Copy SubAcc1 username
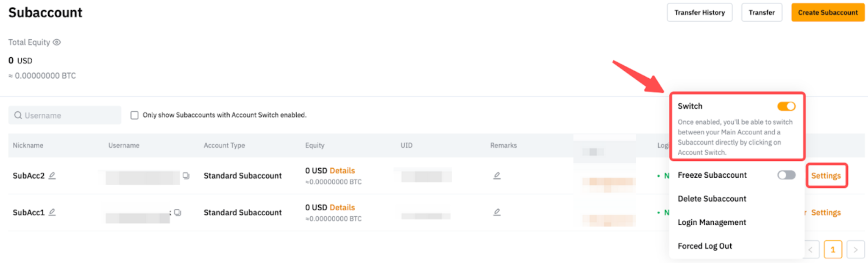 pyautogui.click(x=178, y=212)
